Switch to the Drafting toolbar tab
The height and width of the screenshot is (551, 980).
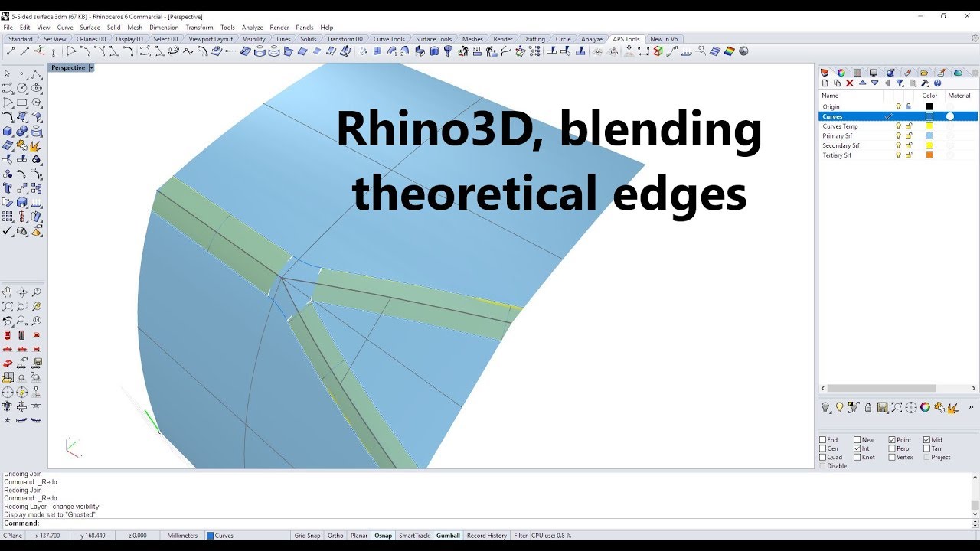[x=534, y=39]
